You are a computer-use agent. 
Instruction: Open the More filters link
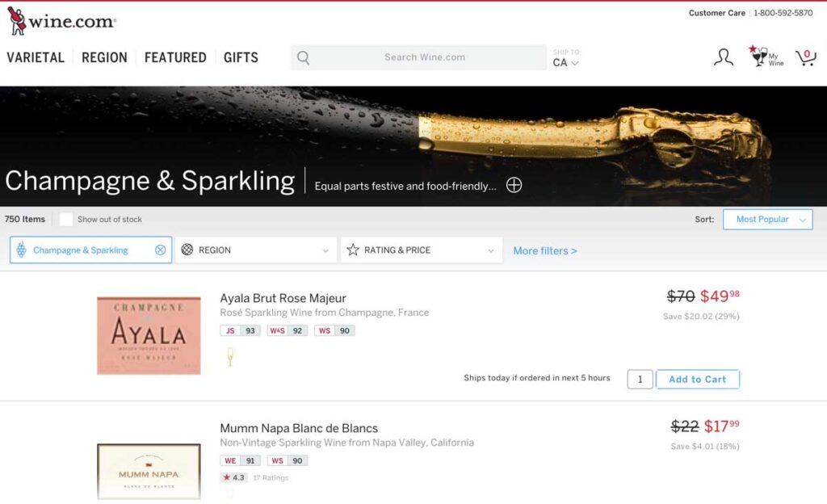coord(545,250)
